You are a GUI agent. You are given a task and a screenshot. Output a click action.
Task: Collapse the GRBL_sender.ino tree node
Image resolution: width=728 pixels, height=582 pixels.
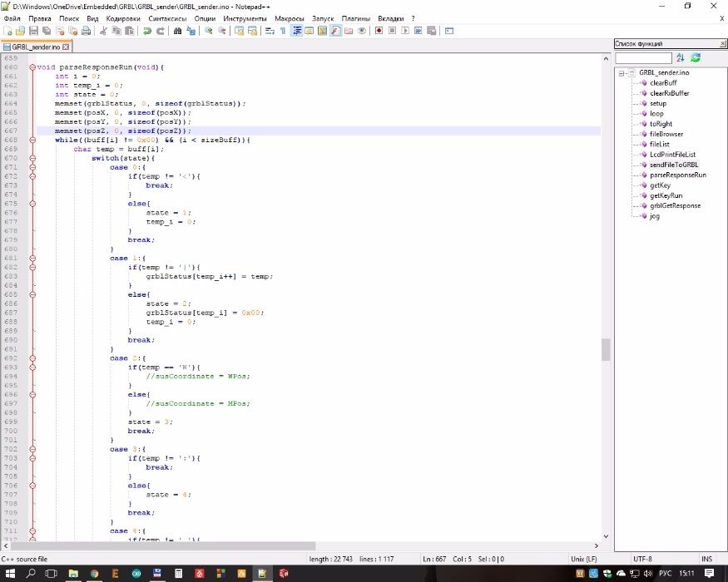click(x=622, y=73)
